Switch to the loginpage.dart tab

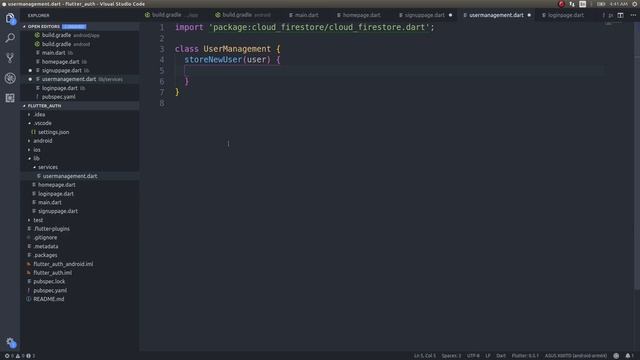(563, 15)
